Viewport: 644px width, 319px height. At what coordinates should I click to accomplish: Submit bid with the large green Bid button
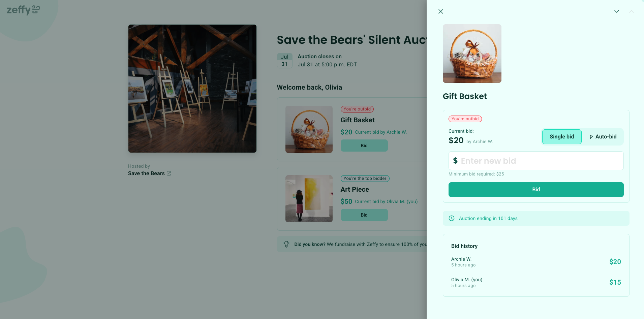[536, 190]
